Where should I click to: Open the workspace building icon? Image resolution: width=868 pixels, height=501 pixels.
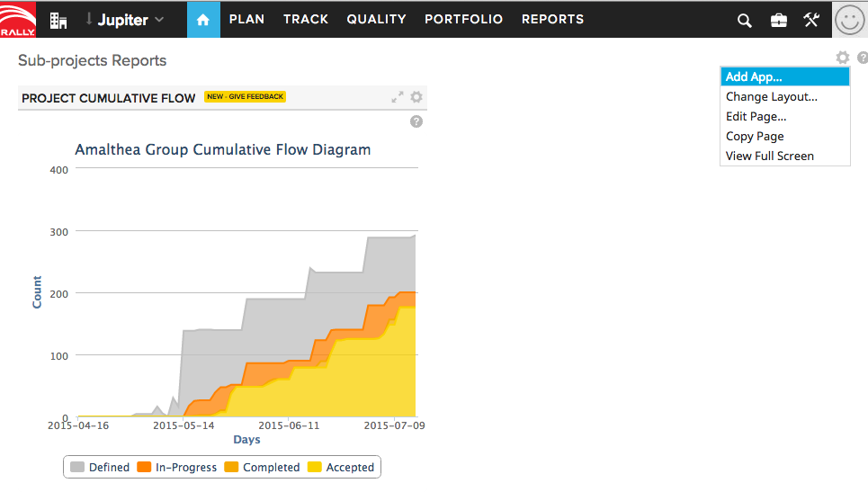coord(58,19)
